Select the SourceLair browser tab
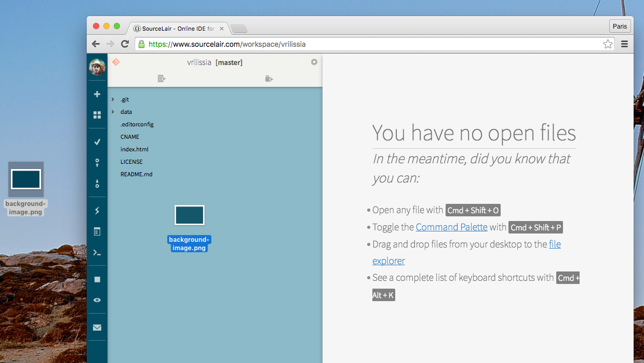The width and height of the screenshot is (644, 363). 177,29
